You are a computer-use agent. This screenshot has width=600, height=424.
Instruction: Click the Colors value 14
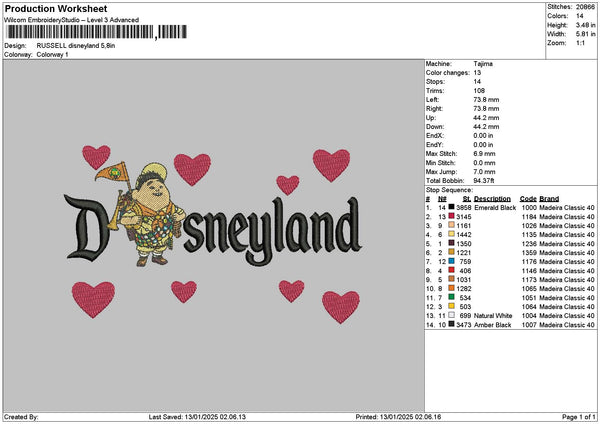tap(580, 16)
